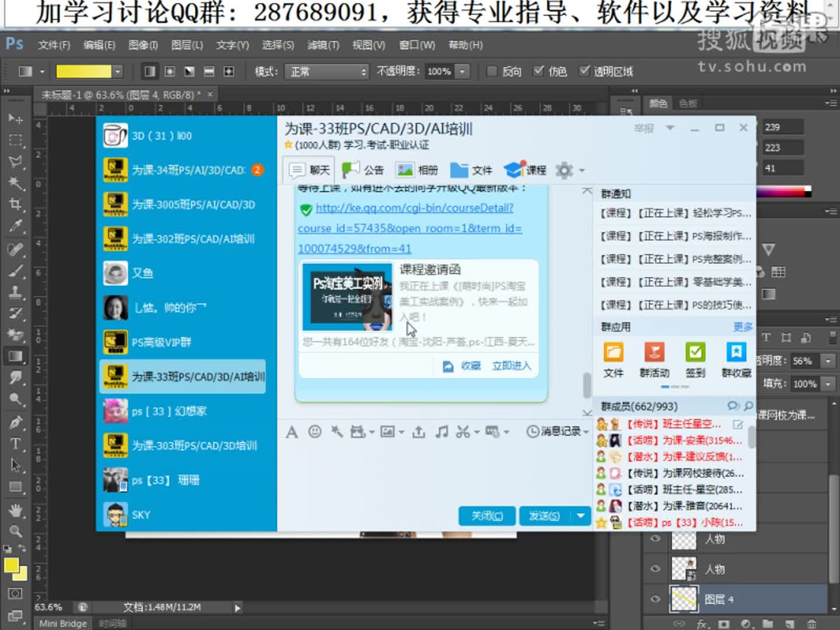Image resolution: width=840 pixels, height=630 pixels.
Task: Open blend mode 正常 dropdown
Action: [327, 71]
